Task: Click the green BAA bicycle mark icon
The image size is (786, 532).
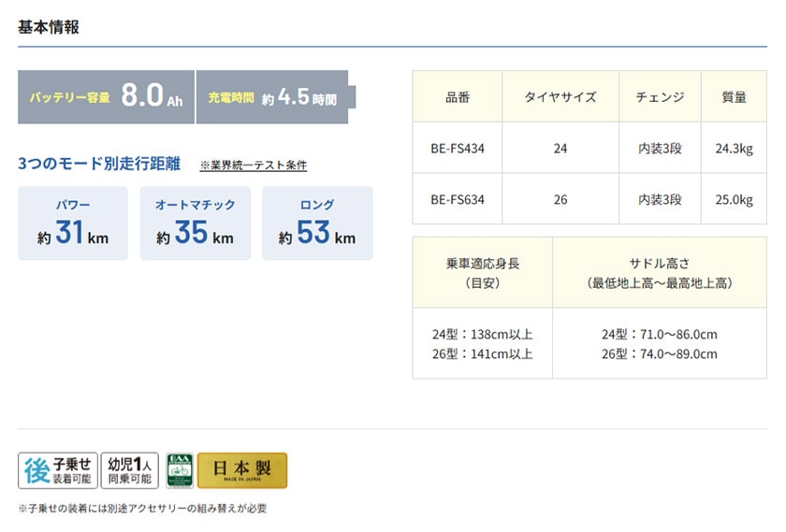Action: point(180,470)
